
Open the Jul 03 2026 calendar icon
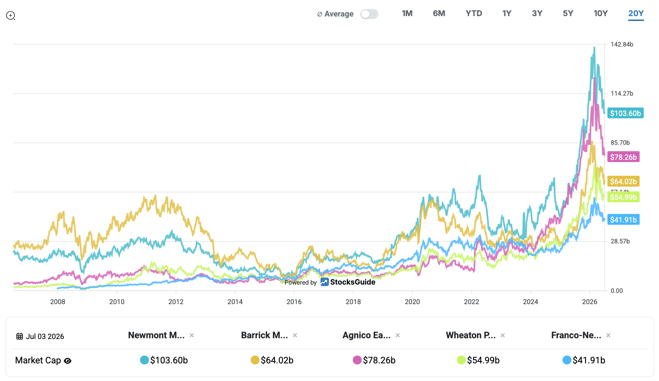tap(19, 336)
